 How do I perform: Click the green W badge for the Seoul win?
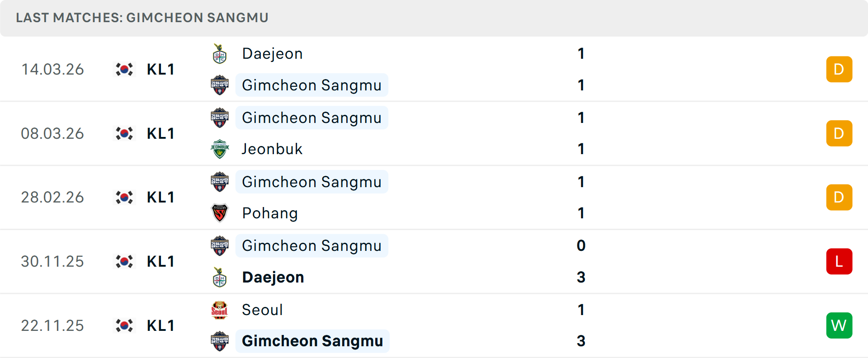[839, 325]
